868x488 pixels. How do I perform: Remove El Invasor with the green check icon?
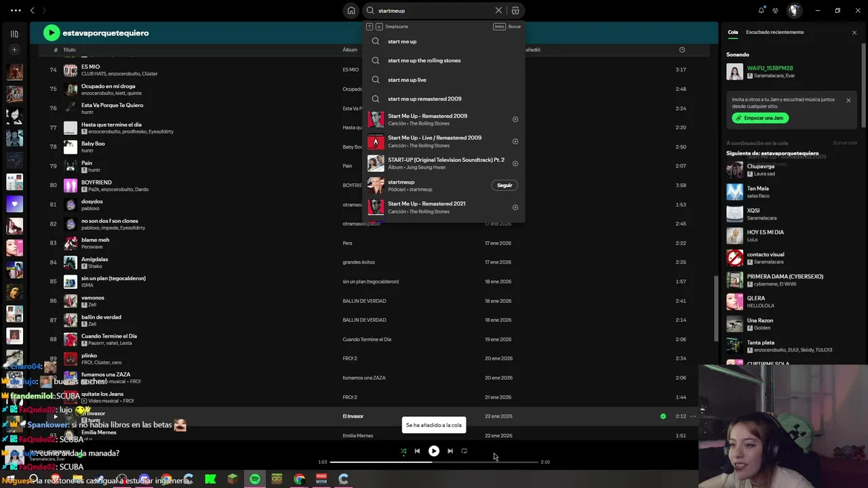click(663, 416)
